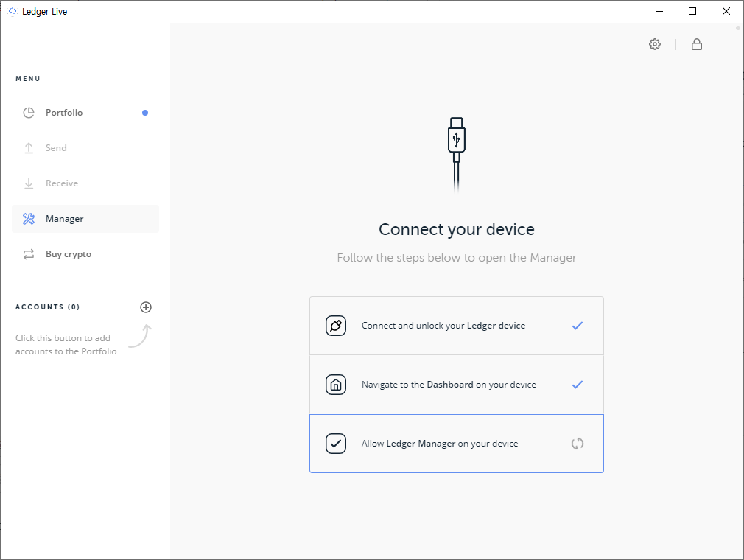Click the checkmark on Navigate to Dashboard row
The width and height of the screenshot is (744, 560).
(x=578, y=385)
